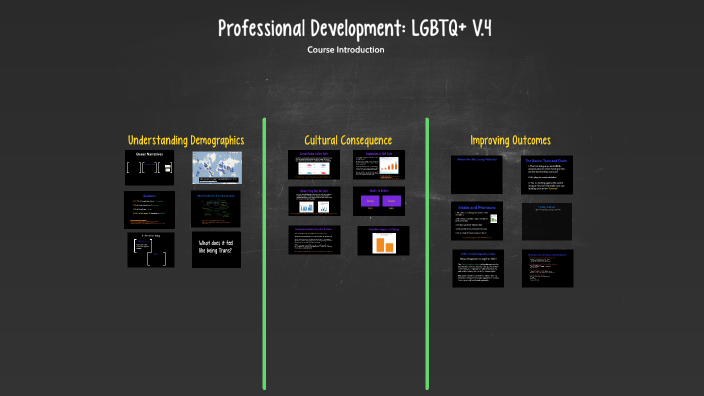The width and height of the screenshot is (704, 396).
Task: Open the 'Where Are We Losing Patients?' slide
Action: click(x=477, y=175)
